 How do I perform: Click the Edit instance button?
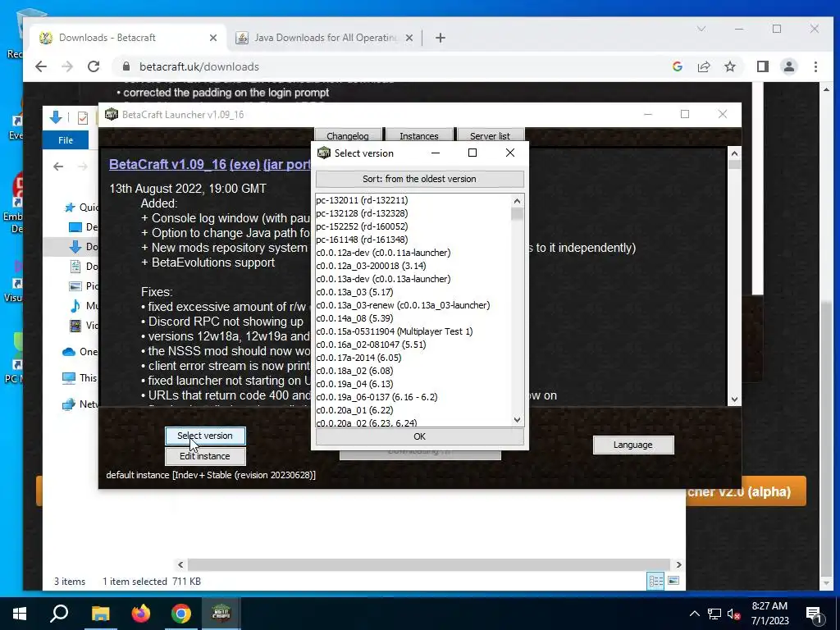pos(205,456)
